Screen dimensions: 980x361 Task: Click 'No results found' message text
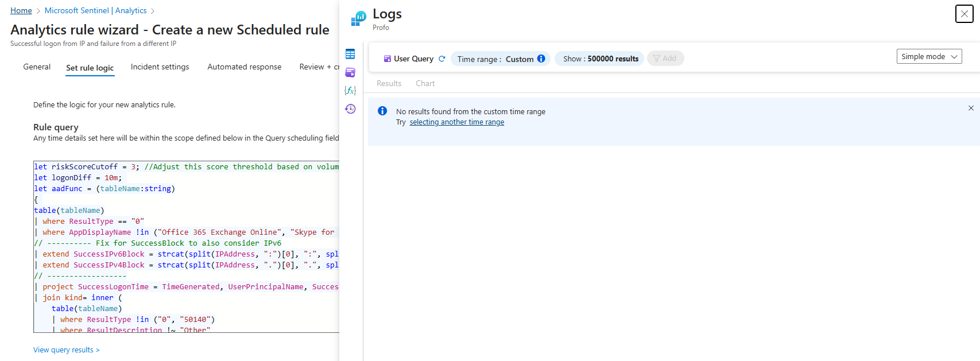(x=471, y=111)
